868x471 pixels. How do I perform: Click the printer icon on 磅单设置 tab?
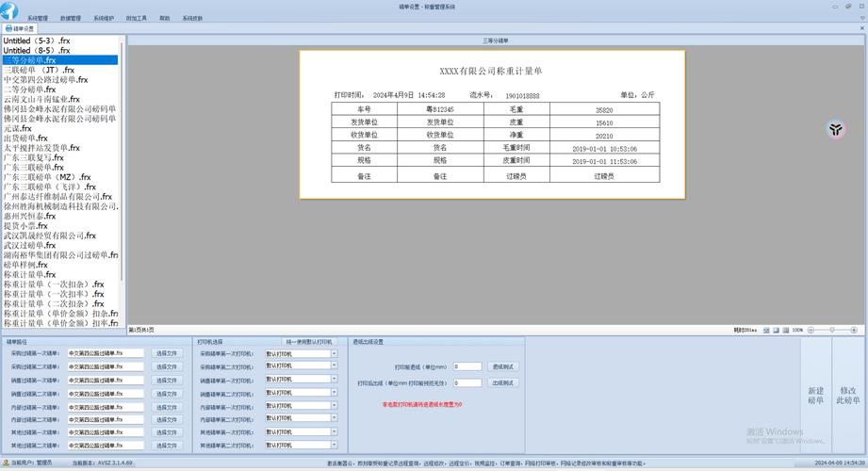click(x=8, y=29)
